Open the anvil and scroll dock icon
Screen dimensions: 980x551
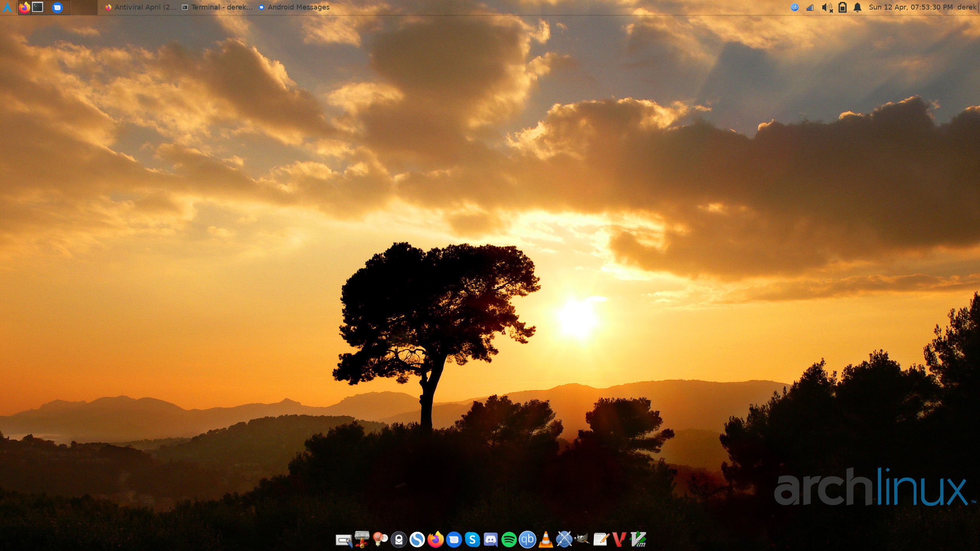coord(362,540)
